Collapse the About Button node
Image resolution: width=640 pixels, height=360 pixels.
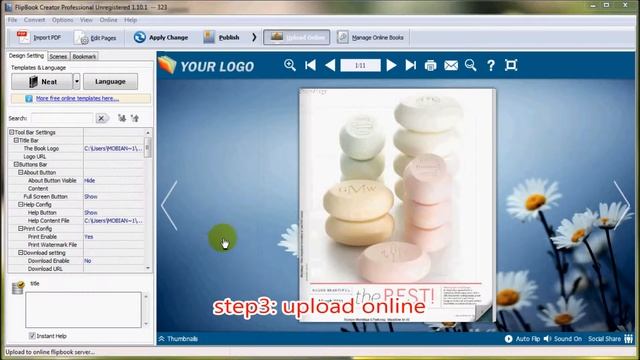pos(20,172)
